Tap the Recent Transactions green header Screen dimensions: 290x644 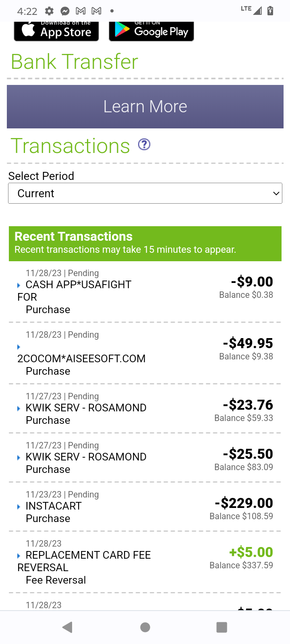tap(145, 244)
